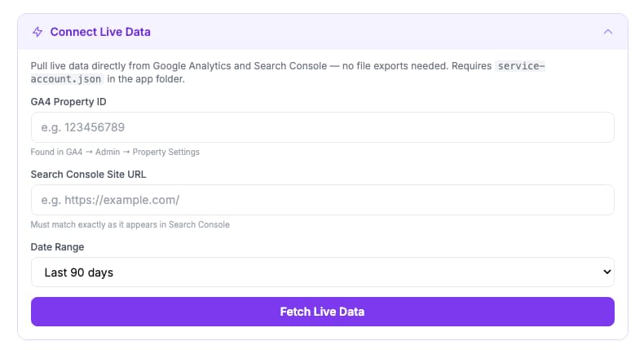
Task: Collapse the Connect Live Data panel chevron
Action: 608,32
